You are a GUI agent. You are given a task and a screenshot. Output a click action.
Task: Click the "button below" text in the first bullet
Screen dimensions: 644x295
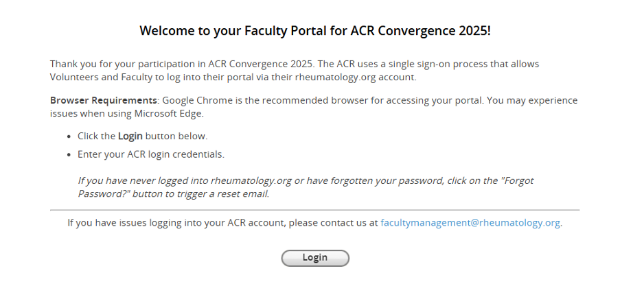176,136
